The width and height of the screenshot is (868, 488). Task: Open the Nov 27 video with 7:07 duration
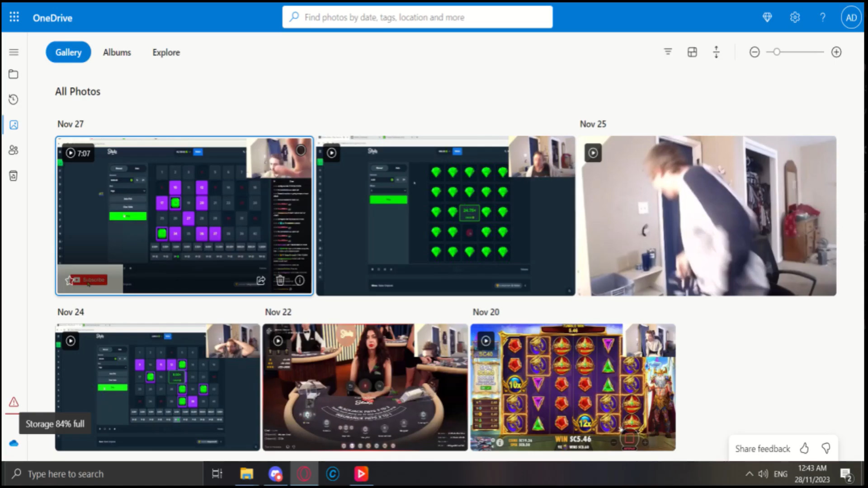(184, 216)
